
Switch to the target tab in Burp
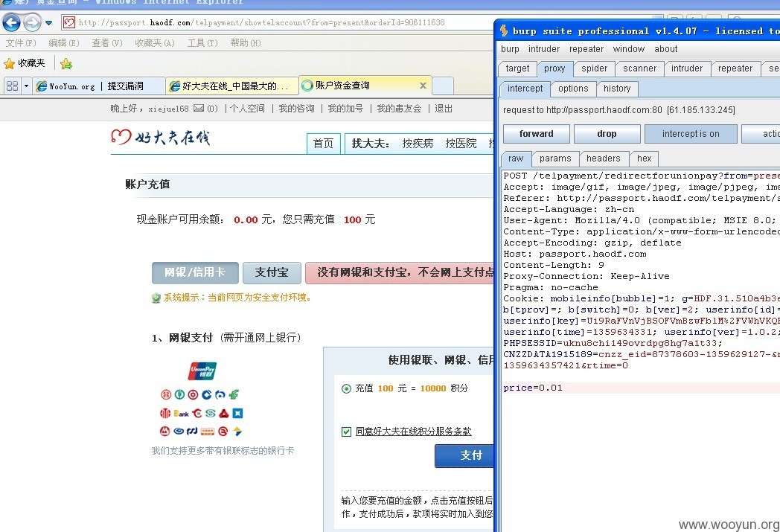pos(517,68)
